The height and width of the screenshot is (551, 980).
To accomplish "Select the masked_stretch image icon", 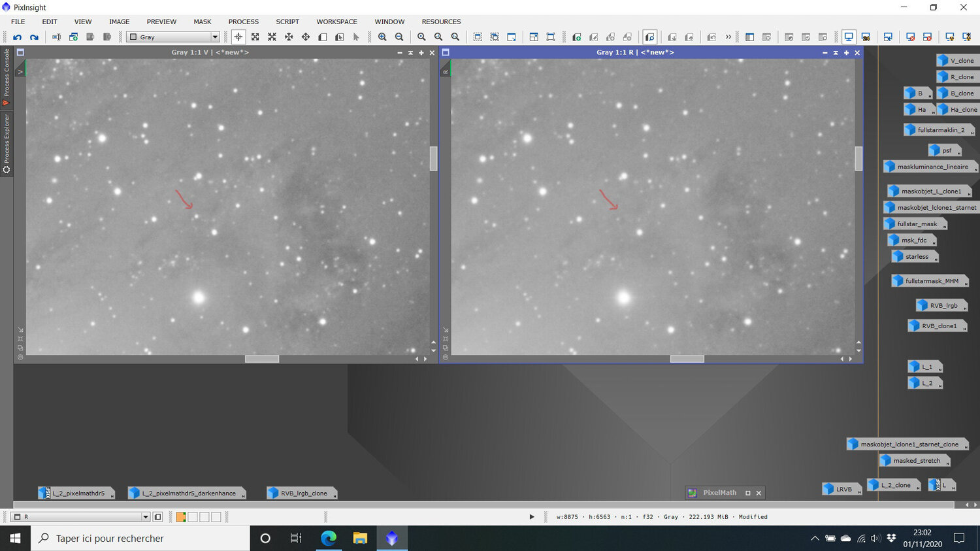I will [914, 461].
